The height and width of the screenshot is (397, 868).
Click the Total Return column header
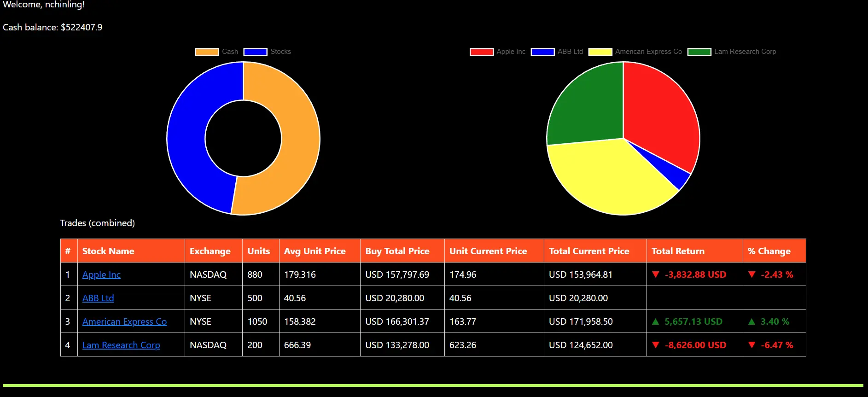pyautogui.click(x=695, y=251)
